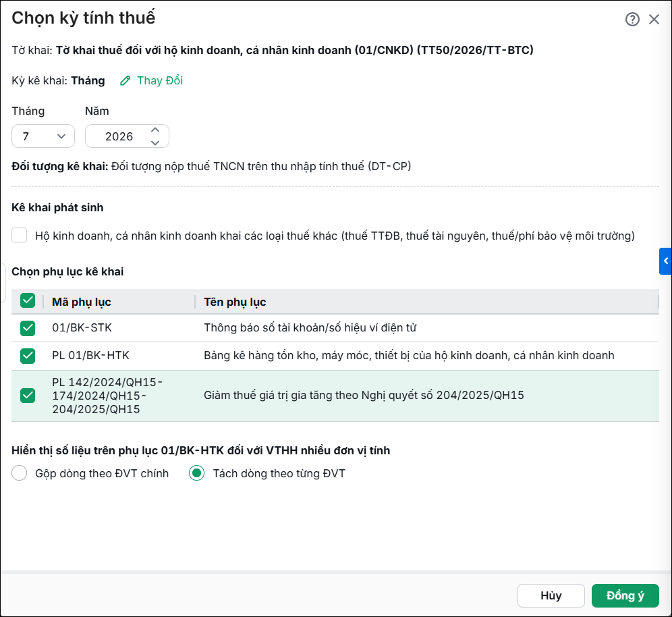Select Gộp dòng theo ĐVT chính option
Viewport: 672px width, 617px height.
(20, 473)
